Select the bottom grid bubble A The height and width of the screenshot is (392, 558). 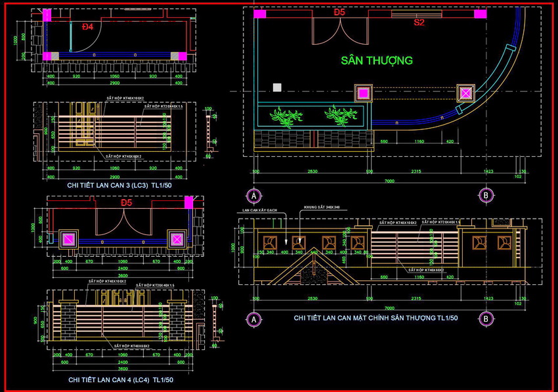click(253, 318)
